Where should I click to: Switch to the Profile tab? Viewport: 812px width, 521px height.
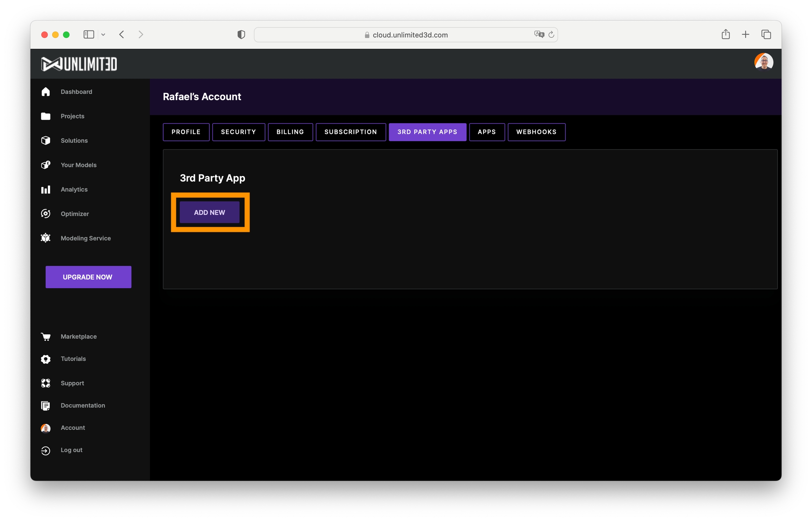(186, 132)
